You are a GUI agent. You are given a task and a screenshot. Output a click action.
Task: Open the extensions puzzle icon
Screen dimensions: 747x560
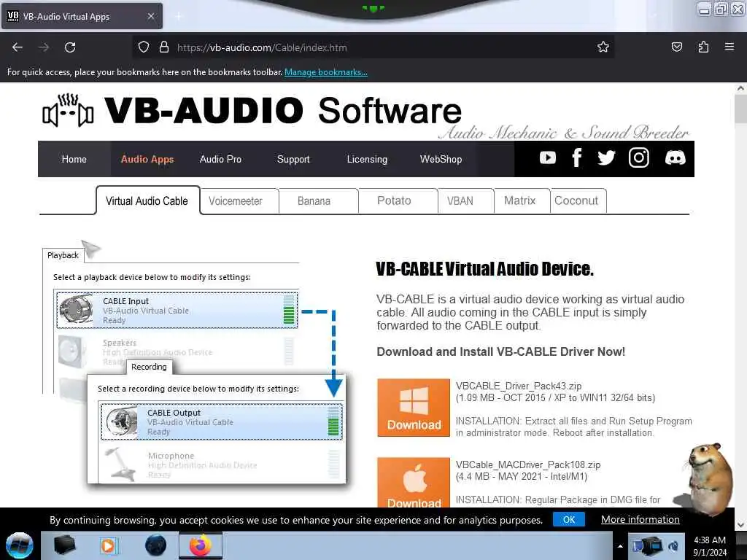tap(703, 47)
